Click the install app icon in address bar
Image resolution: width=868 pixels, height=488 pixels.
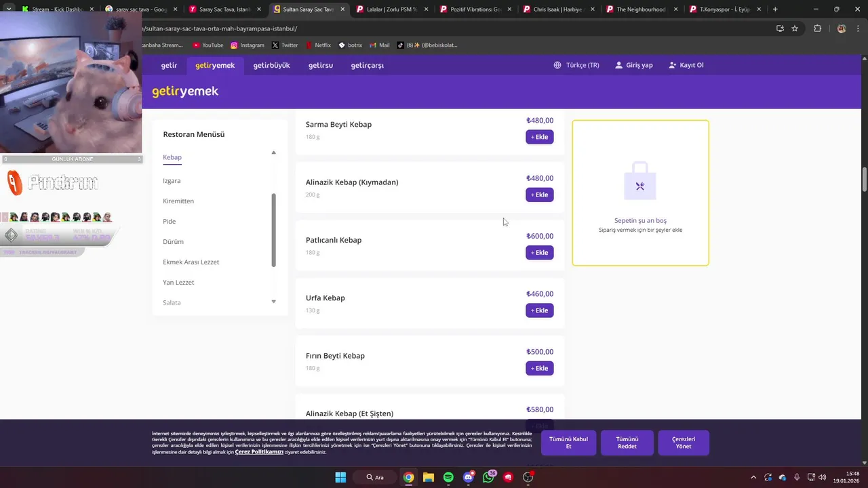pyautogui.click(x=780, y=28)
